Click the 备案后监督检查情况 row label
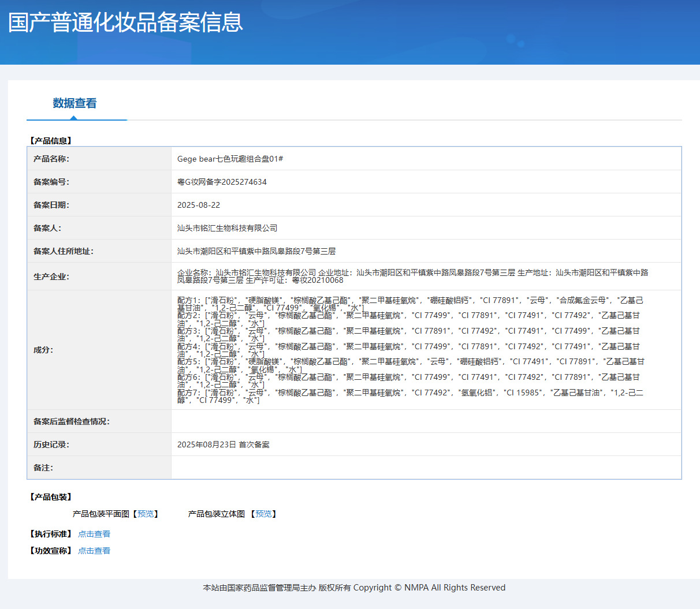The image size is (700, 609). click(72, 421)
